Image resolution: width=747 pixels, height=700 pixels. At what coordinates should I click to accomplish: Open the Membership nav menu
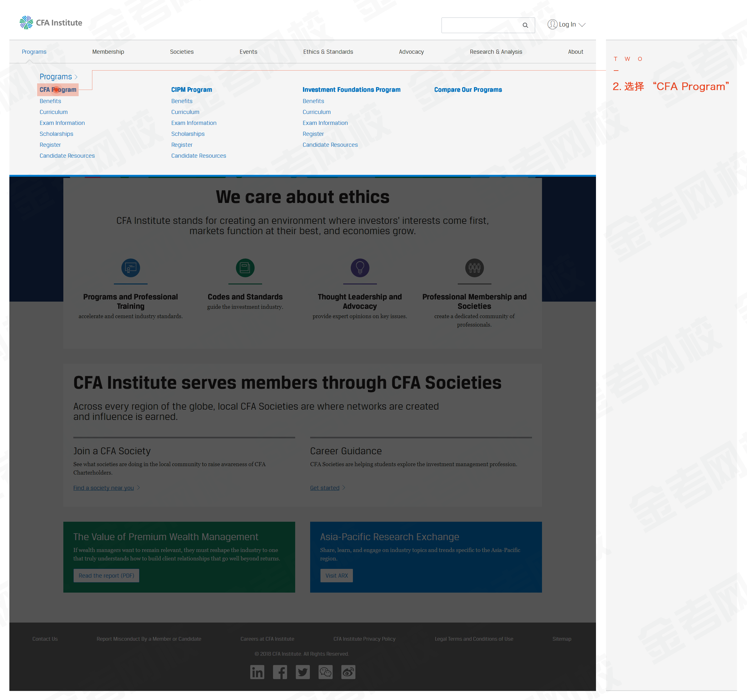click(x=108, y=52)
